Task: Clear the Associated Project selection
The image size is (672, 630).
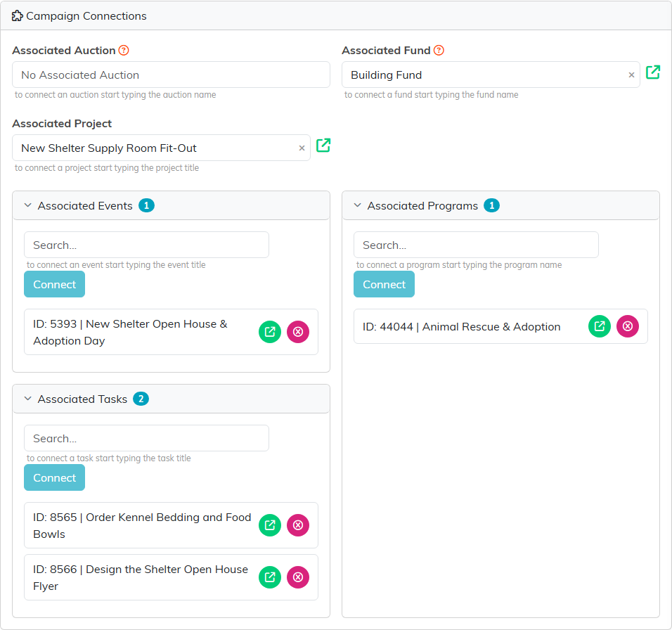Action: (302, 148)
